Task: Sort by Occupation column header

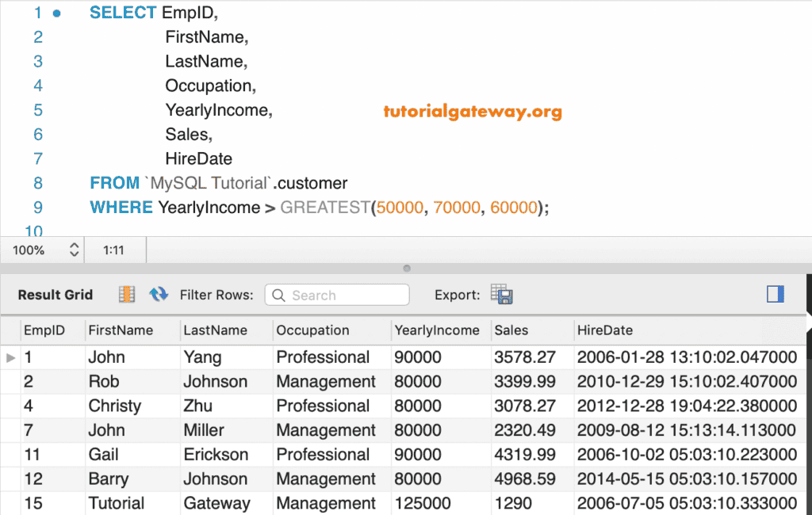Action: [312, 330]
